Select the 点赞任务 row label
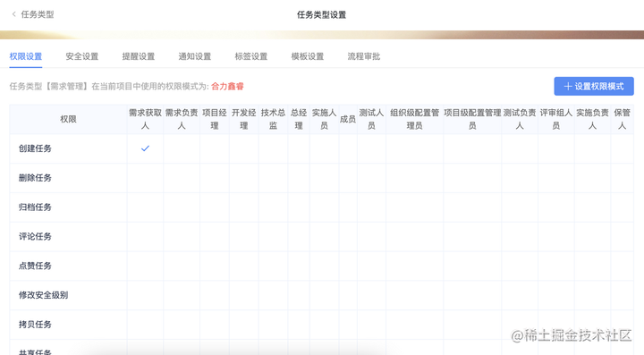This screenshot has width=644, height=355. pos(35,266)
